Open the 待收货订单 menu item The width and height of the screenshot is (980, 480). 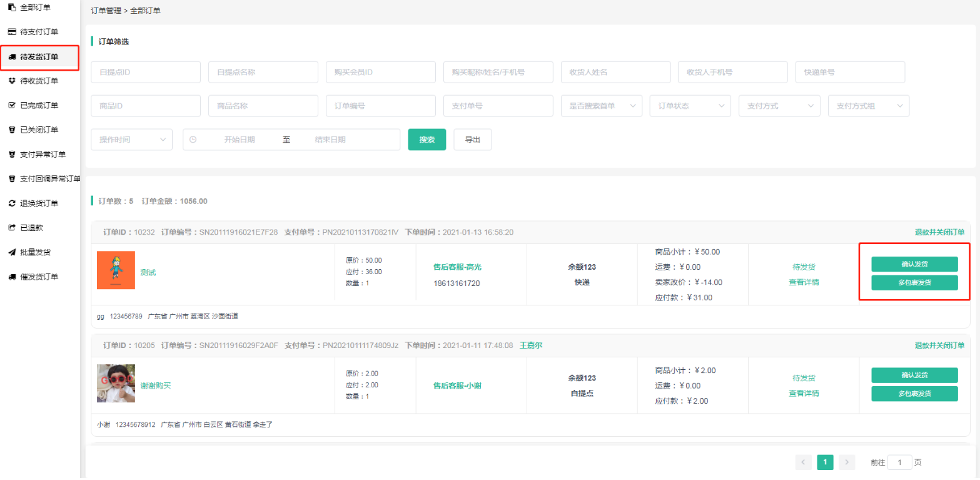39,81
